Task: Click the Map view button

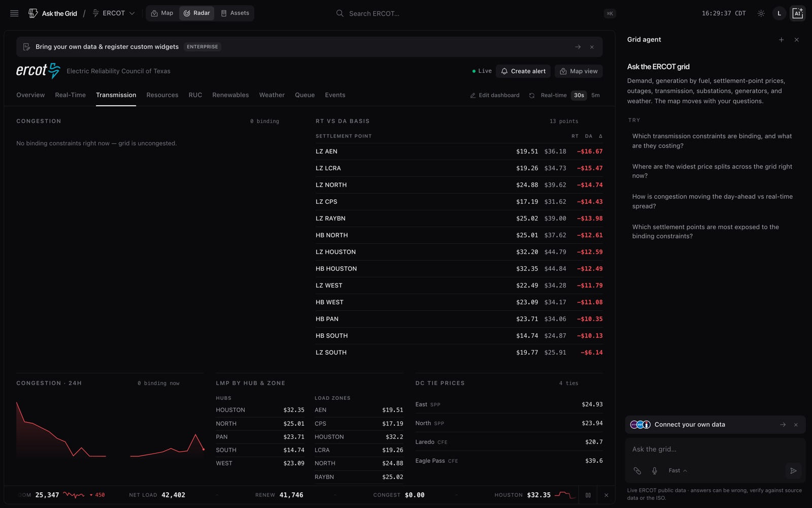Action: point(579,71)
